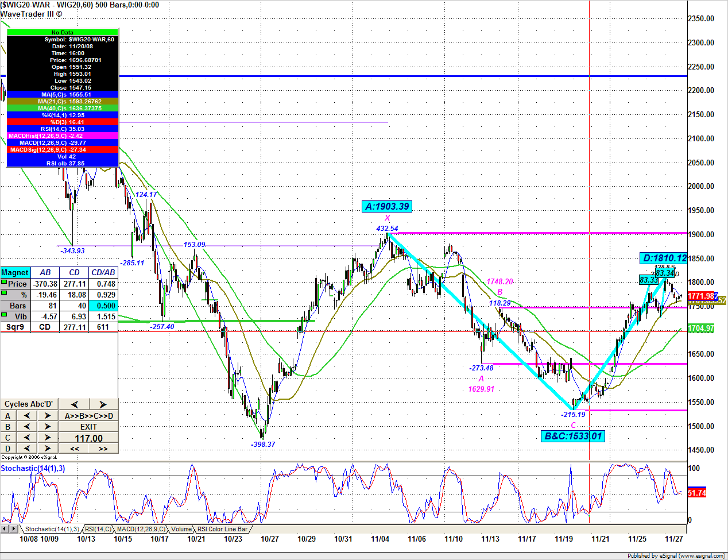Move point A left with its arrow
The image size is (728, 560).
pos(26,416)
